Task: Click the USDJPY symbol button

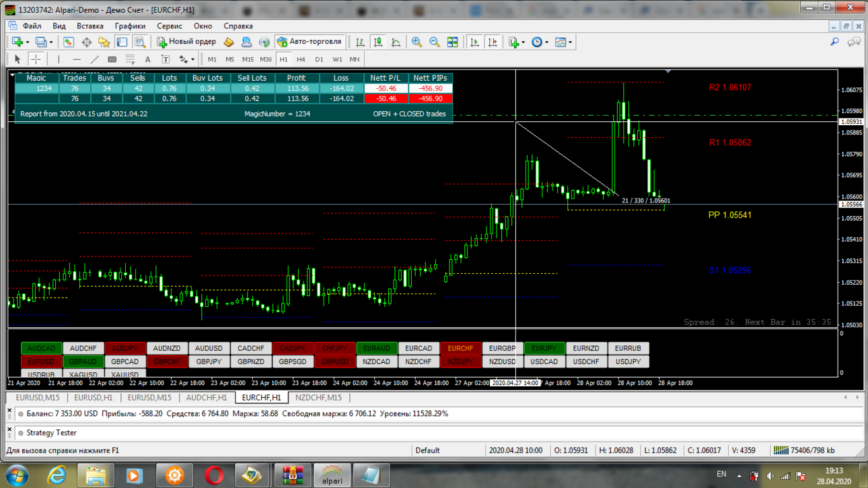Action: [628, 362]
